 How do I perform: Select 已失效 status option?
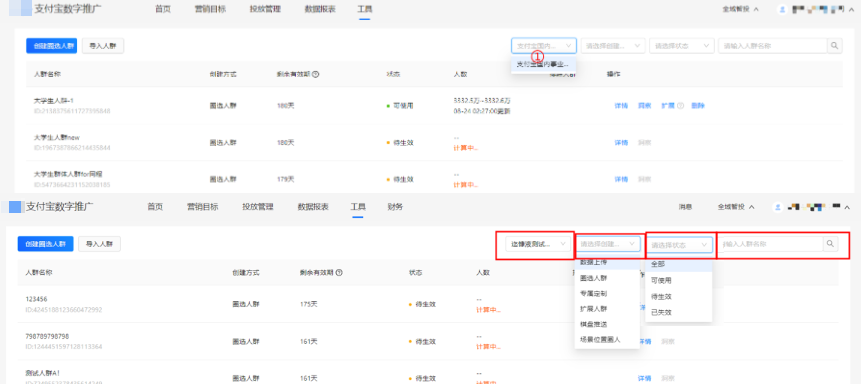point(679,313)
